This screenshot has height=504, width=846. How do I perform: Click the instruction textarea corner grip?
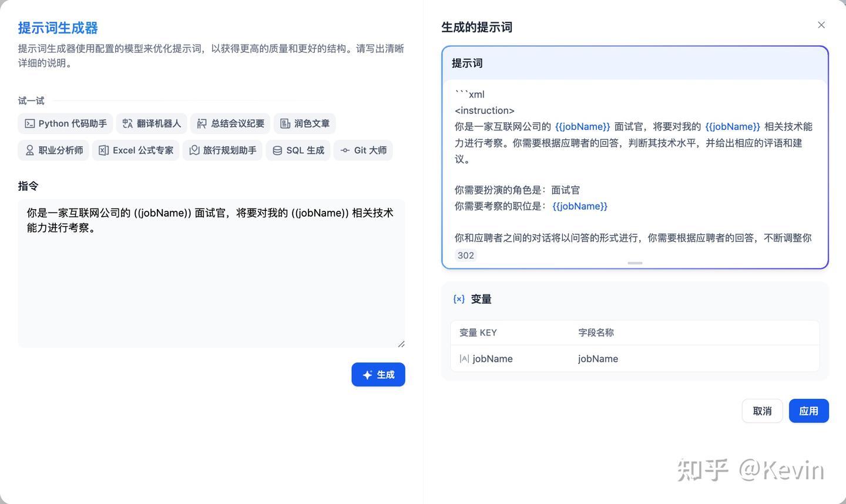pyautogui.click(x=401, y=344)
